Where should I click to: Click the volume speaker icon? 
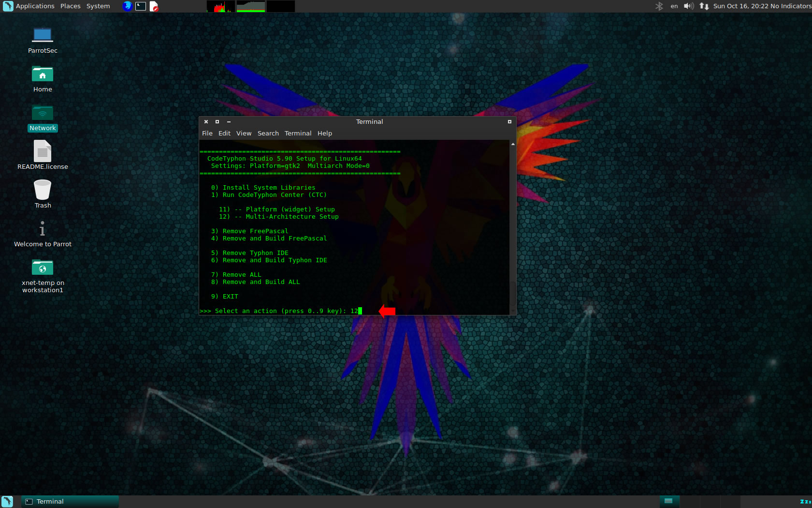[689, 6]
